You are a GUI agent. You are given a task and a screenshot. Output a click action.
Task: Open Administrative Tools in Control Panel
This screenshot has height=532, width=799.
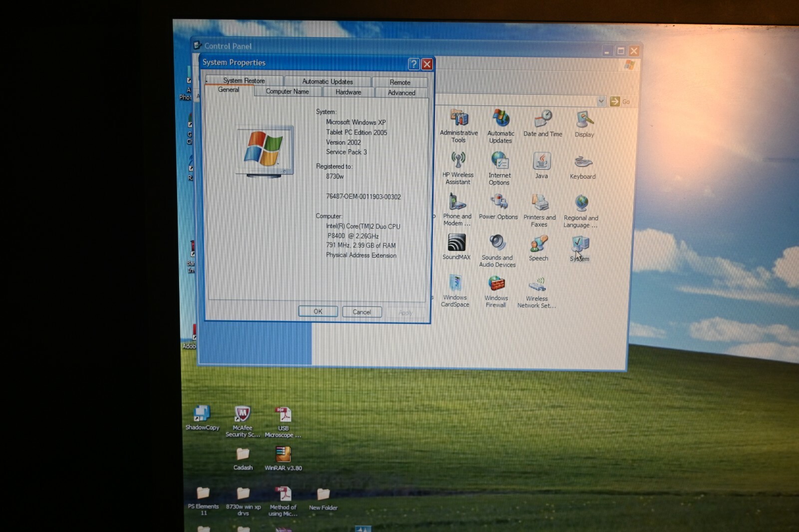click(x=459, y=126)
